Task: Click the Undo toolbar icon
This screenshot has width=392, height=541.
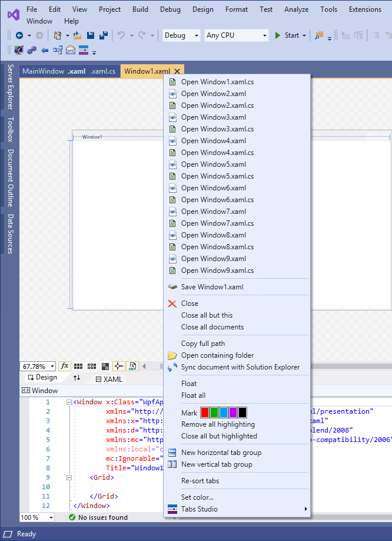Action: pos(121,35)
